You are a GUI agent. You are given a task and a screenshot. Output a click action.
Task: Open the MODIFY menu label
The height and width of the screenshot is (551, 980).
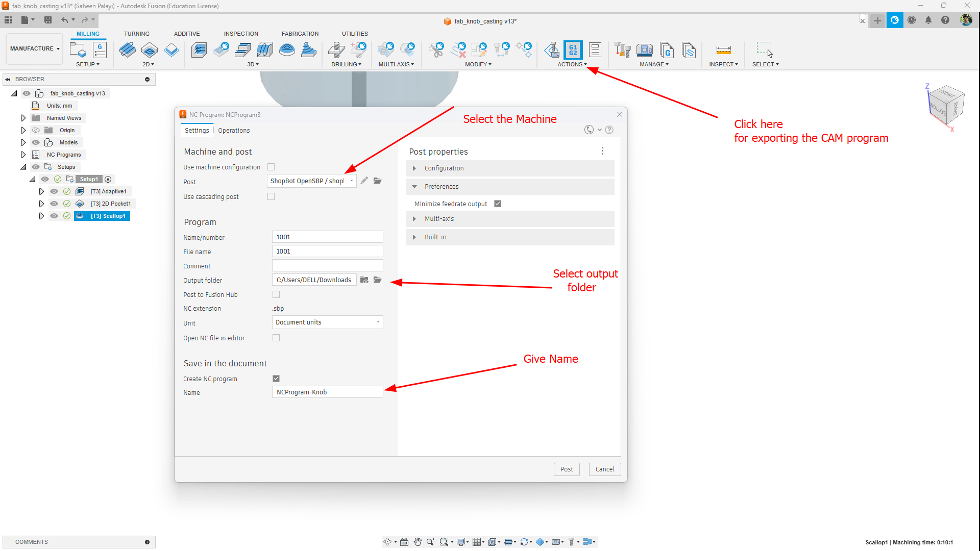[478, 64]
